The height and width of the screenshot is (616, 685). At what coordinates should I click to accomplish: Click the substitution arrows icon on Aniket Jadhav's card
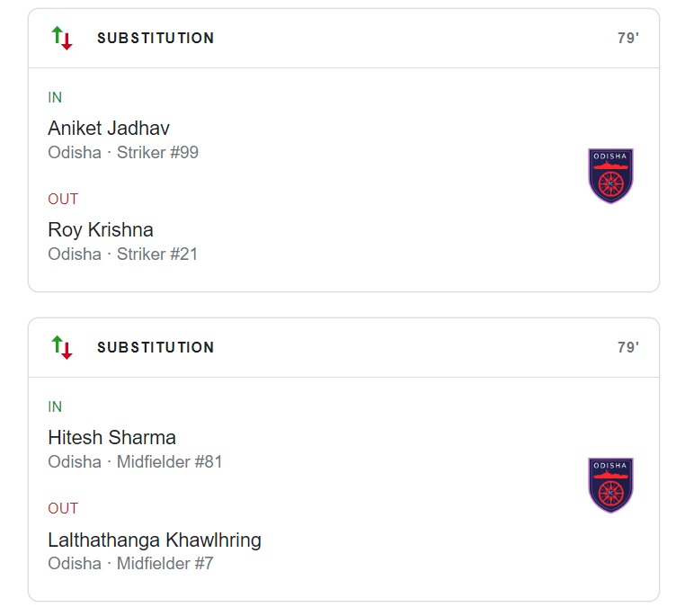pyautogui.click(x=62, y=38)
